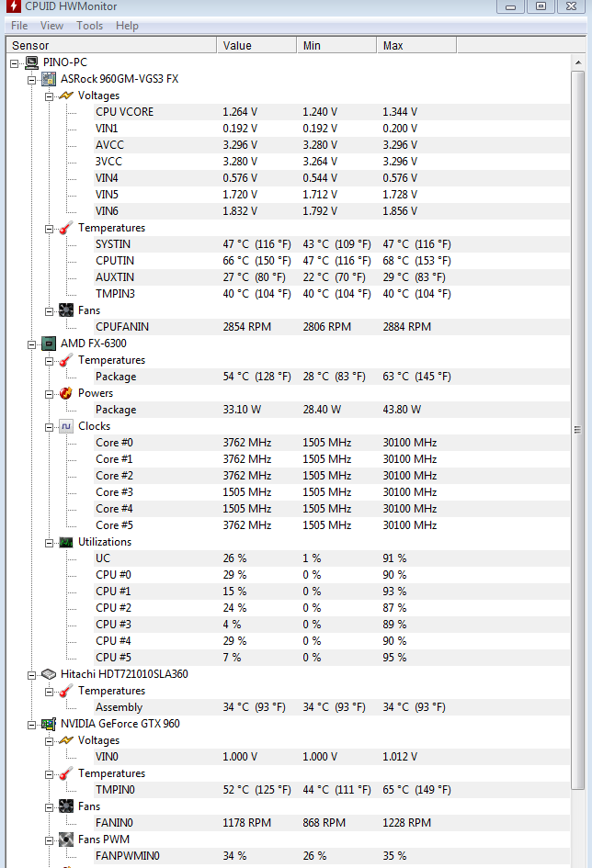Select the Core #0 clock row
Viewport: 592px width, 868px height.
tap(332, 443)
